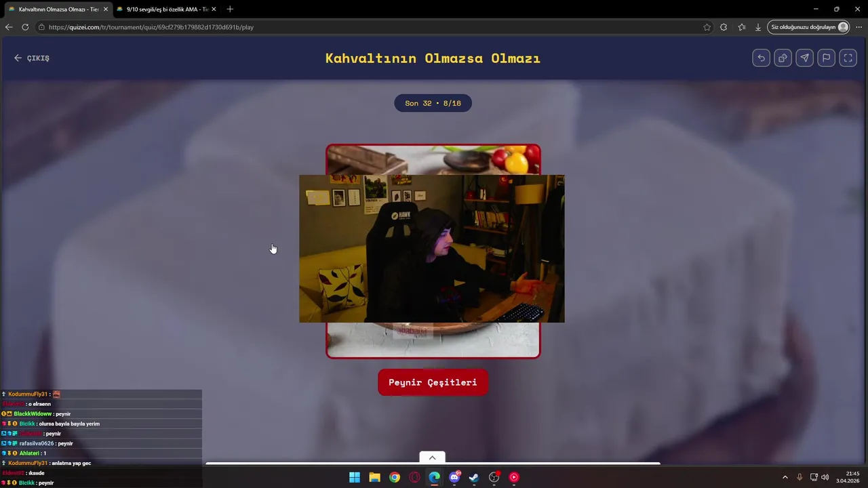Screen dimensions: 868x488
Task: Click the dice random pick icon
Action: click(783, 58)
